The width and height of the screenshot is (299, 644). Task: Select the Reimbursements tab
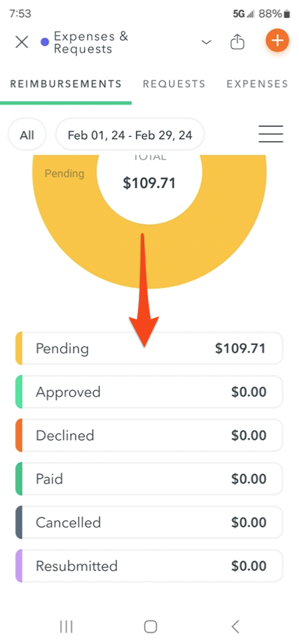click(x=65, y=83)
